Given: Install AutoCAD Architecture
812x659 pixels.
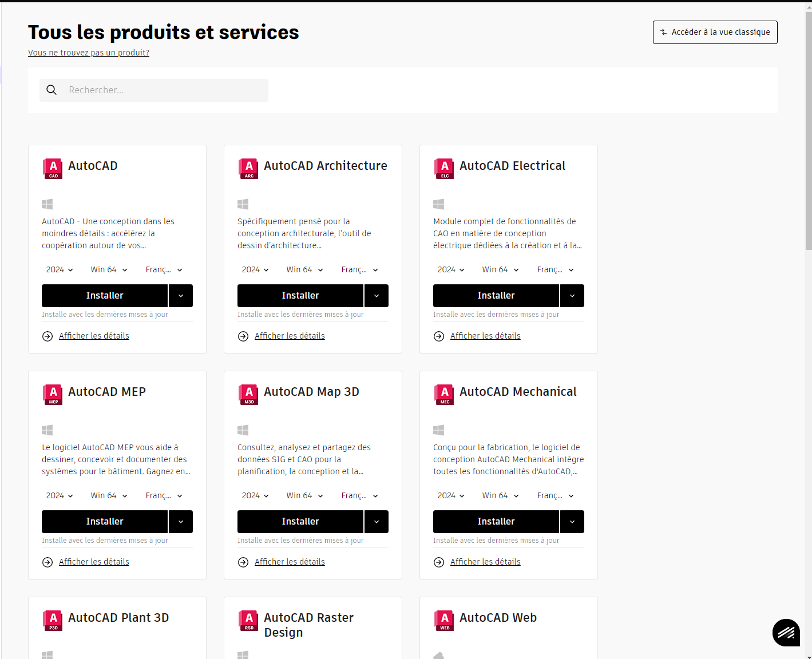Looking at the screenshot, I should tap(300, 296).
